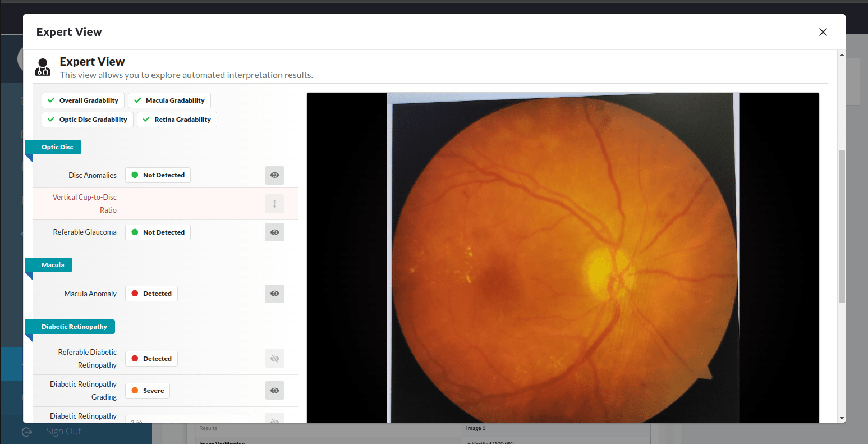Expand the Macula section header

point(52,265)
